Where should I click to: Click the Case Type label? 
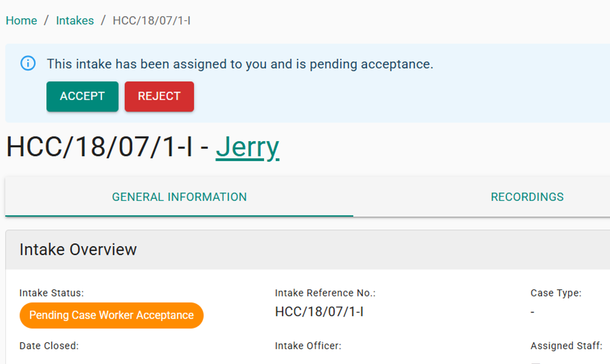point(556,293)
